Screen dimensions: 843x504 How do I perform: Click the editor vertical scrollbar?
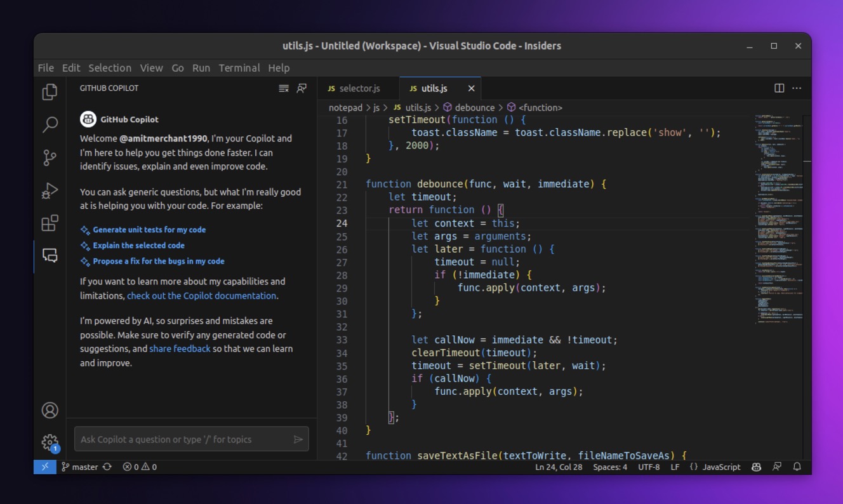(x=807, y=287)
